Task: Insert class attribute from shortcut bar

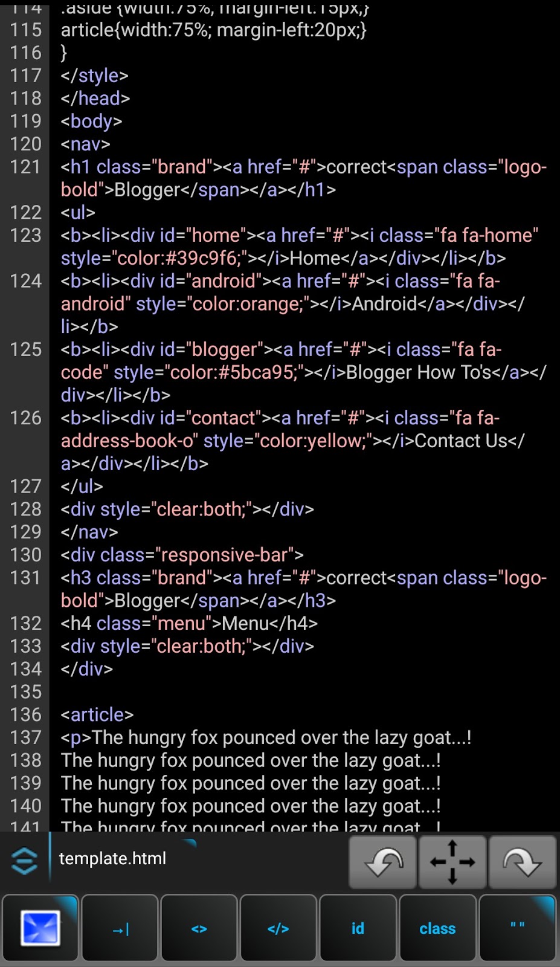Action: (x=437, y=928)
